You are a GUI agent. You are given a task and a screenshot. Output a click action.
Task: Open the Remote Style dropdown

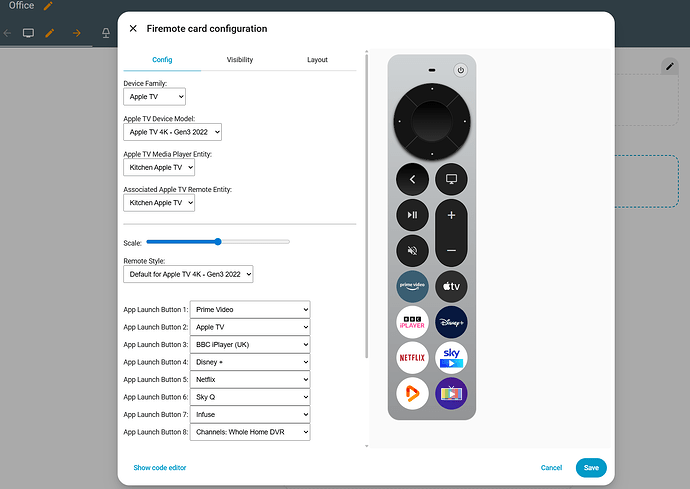click(188, 274)
